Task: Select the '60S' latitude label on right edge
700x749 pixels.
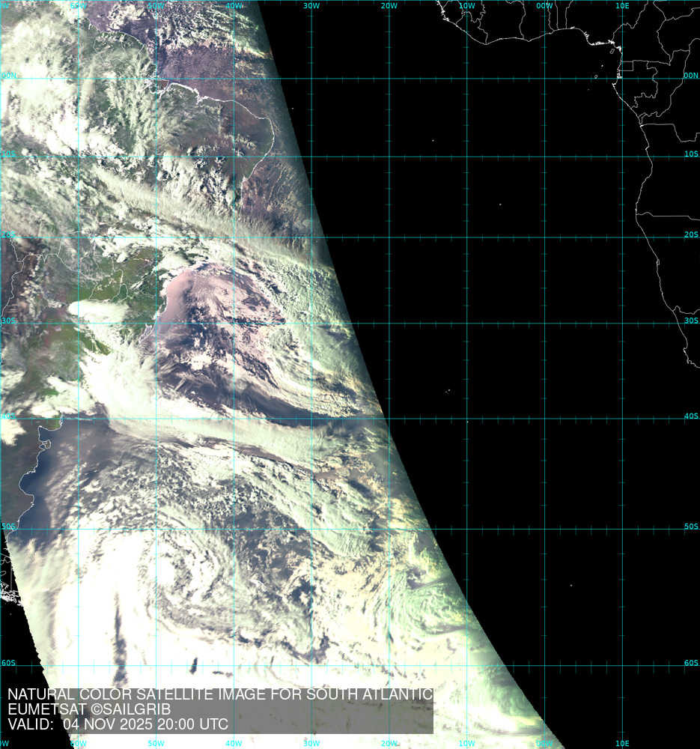Action: (x=690, y=663)
